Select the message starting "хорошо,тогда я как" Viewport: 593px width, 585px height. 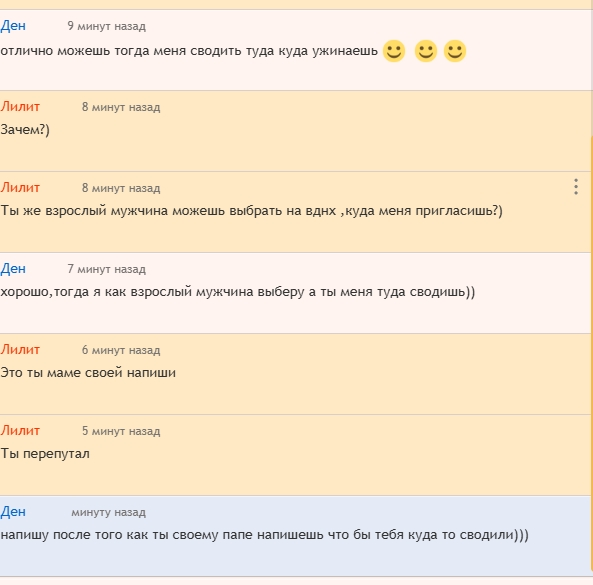[238, 292]
